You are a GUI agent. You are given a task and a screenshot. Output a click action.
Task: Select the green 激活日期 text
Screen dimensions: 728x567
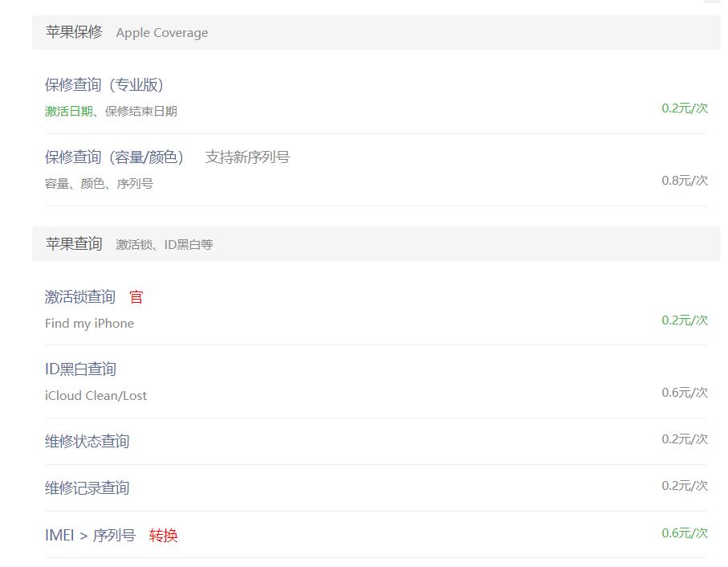(x=69, y=112)
